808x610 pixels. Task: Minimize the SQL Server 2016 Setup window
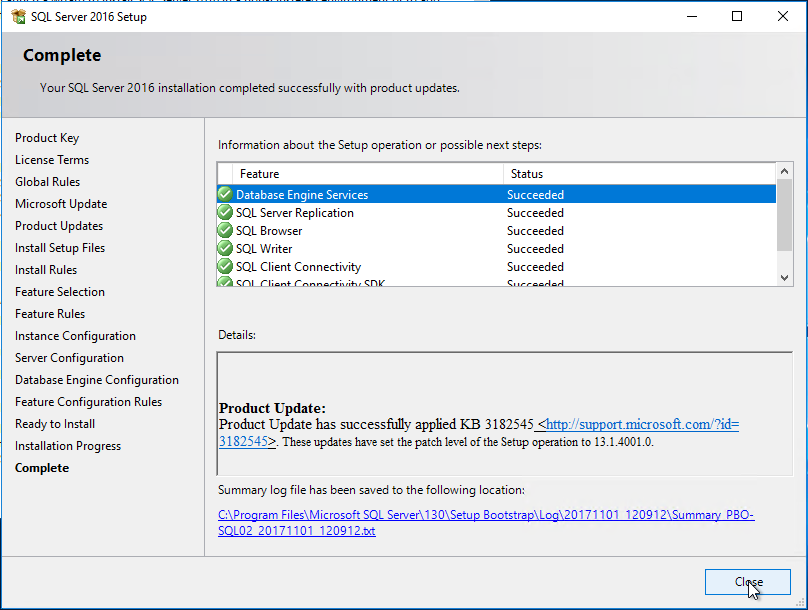(x=692, y=16)
